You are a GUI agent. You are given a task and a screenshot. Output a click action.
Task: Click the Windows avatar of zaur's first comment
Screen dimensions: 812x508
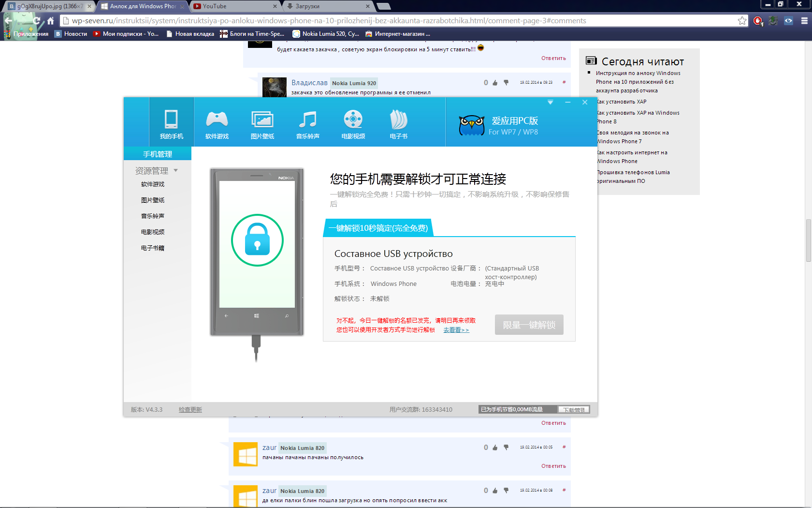click(x=246, y=454)
